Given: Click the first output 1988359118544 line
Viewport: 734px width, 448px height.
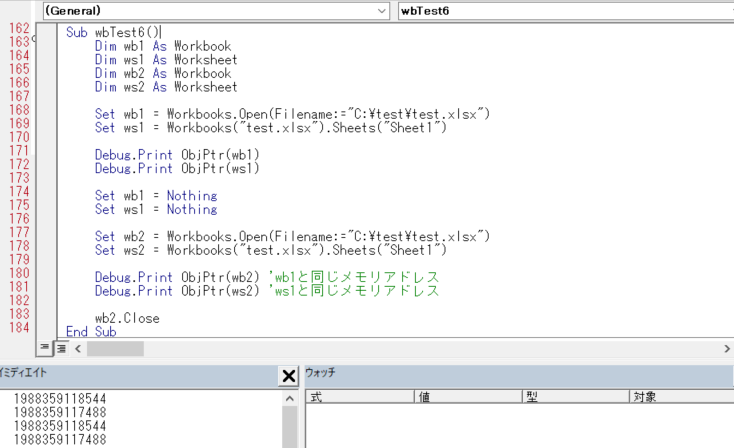Looking at the screenshot, I should pos(60,399).
